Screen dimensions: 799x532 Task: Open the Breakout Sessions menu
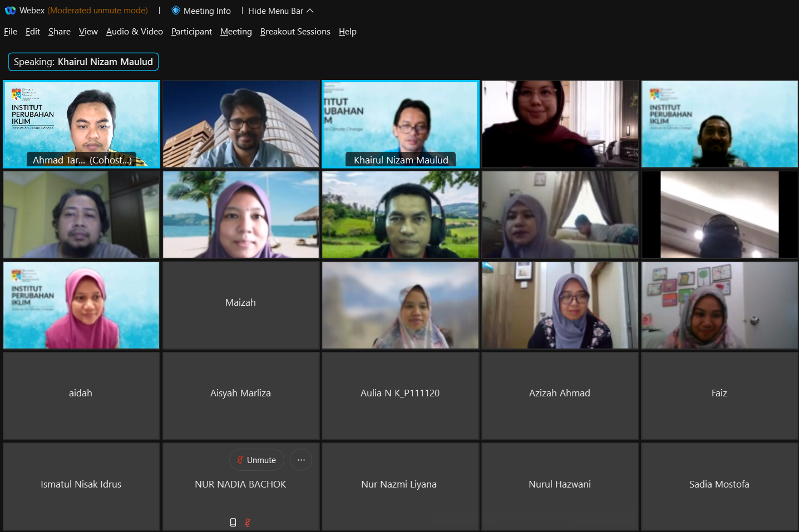pyautogui.click(x=295, y=32)
